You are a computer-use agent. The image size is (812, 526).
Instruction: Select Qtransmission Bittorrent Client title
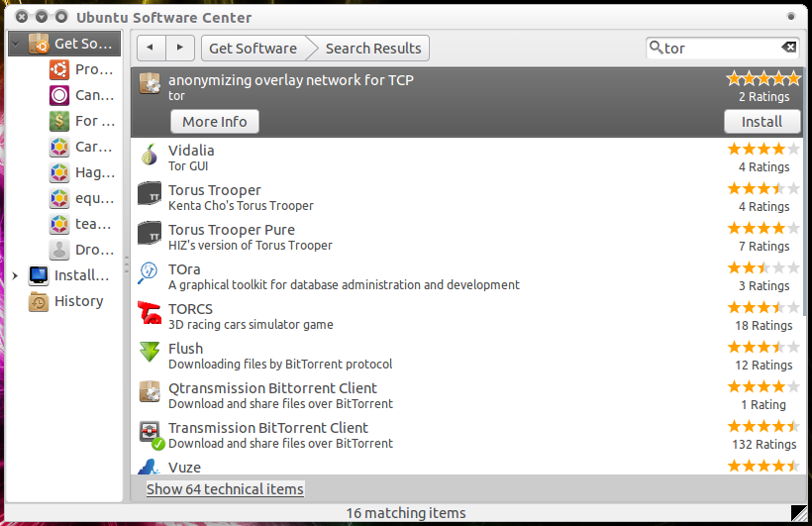272,388
